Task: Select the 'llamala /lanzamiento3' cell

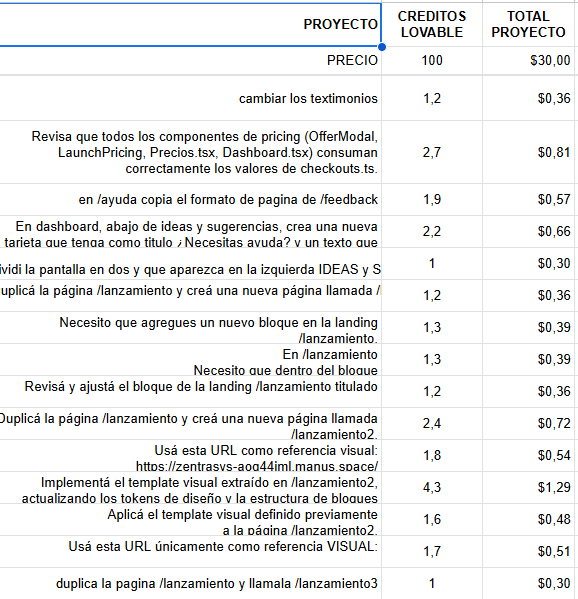Action: click(x=190, y=583)
